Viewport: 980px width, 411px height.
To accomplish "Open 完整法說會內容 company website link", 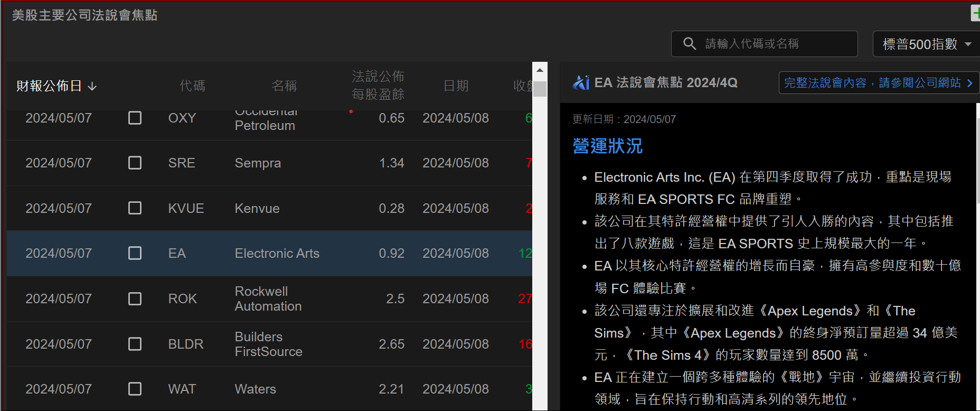I will [x=872, y=83].
